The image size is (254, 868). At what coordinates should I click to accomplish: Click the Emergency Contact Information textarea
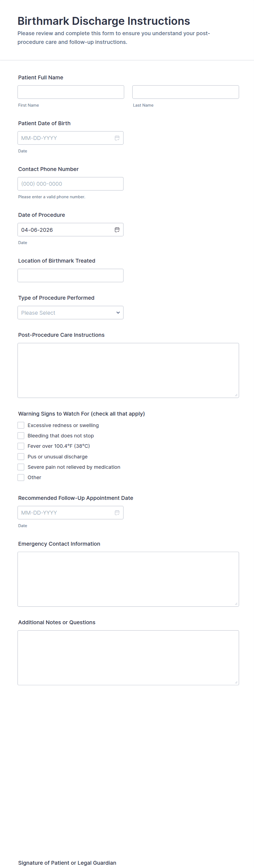point(128,579)
